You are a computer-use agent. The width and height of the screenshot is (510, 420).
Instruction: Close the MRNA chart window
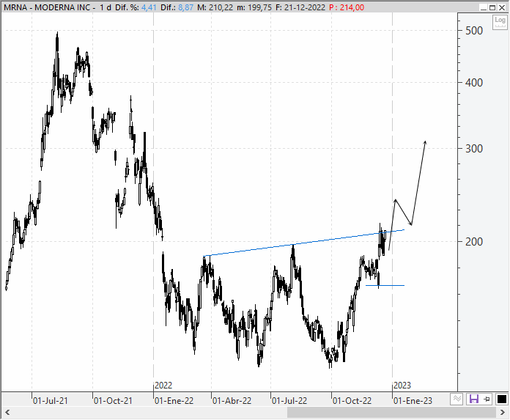click(x=502, y=7)
